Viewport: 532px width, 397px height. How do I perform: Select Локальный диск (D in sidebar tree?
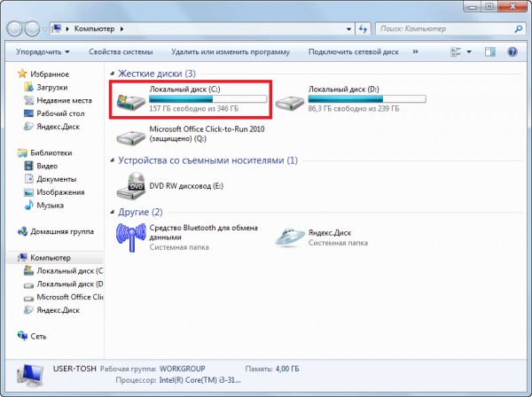[63, 284]
